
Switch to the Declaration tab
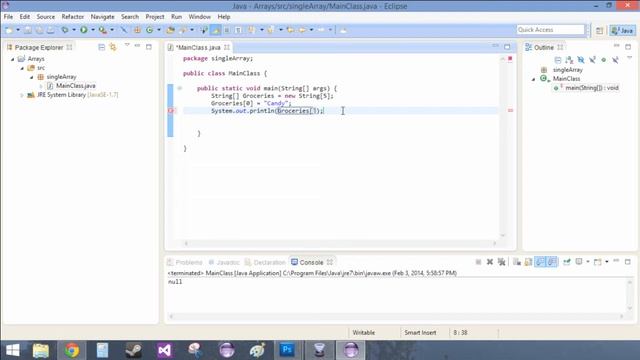(265, 262)
